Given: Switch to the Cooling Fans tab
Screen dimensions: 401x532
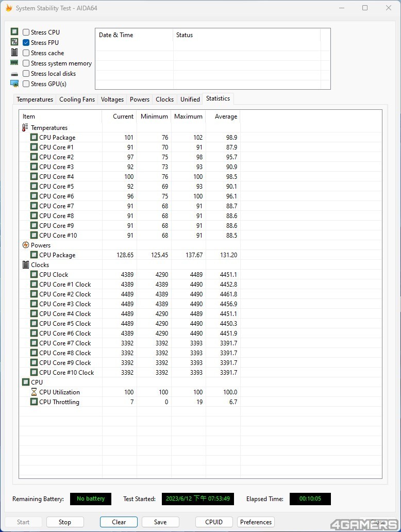Looking at the screenshot, I should point(77,99).
